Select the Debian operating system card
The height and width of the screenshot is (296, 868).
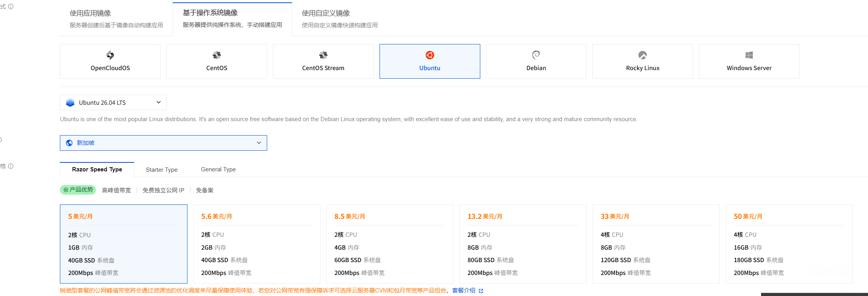[536, 61]
